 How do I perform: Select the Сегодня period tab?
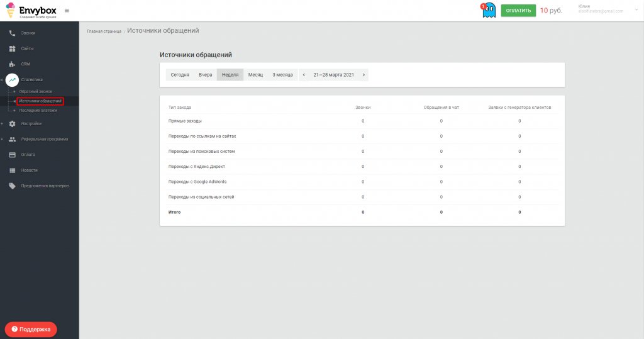coord(180,75)
